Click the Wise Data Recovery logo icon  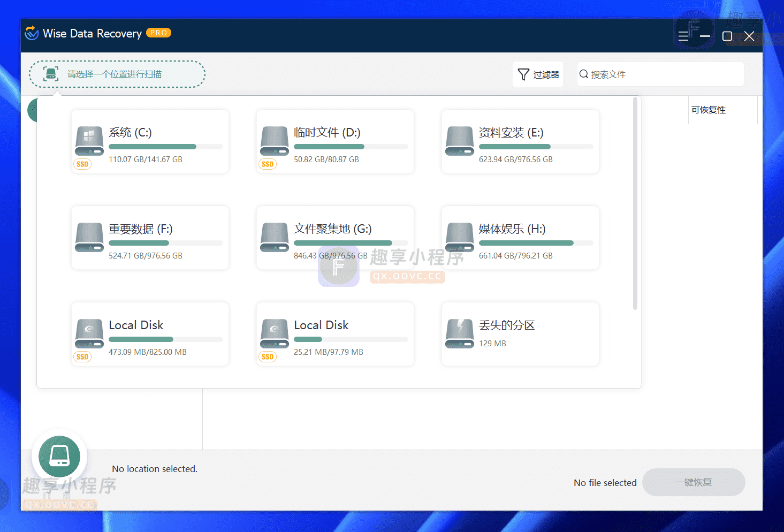coord(32,33)
